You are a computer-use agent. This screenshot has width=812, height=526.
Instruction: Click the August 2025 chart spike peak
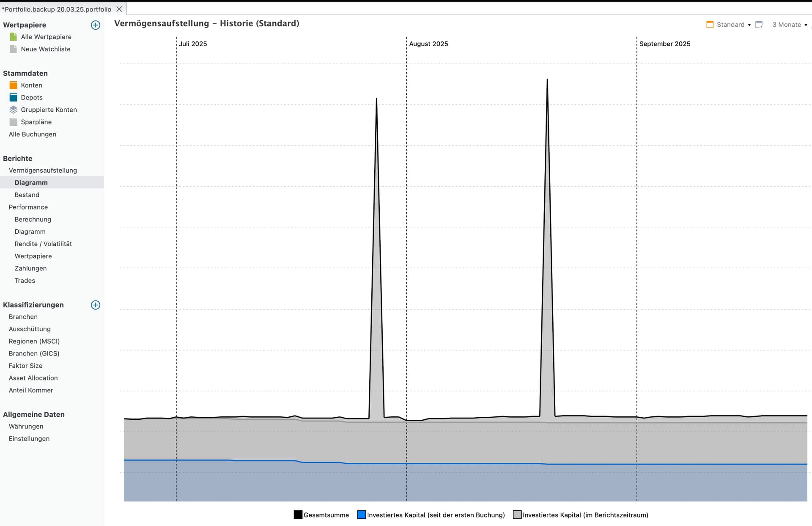pyautogui.click(x=547, y=80)
